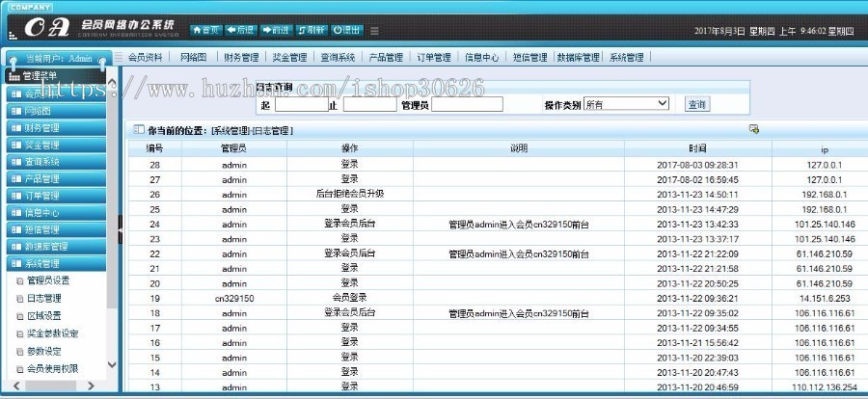Select admin name cn329150 in row 19
The width and height of the screenshot is (868, 399).
coord(234,298)
